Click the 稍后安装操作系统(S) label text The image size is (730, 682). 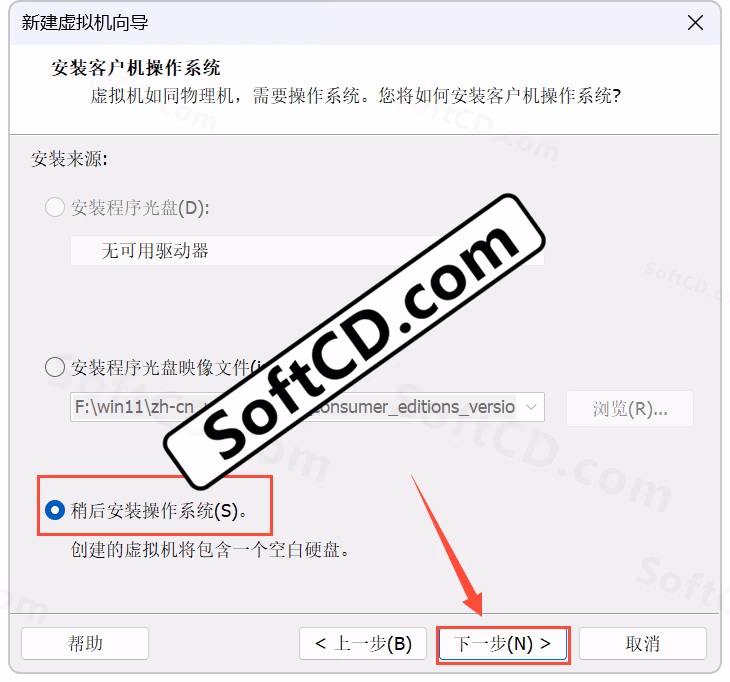coord(158,511)
